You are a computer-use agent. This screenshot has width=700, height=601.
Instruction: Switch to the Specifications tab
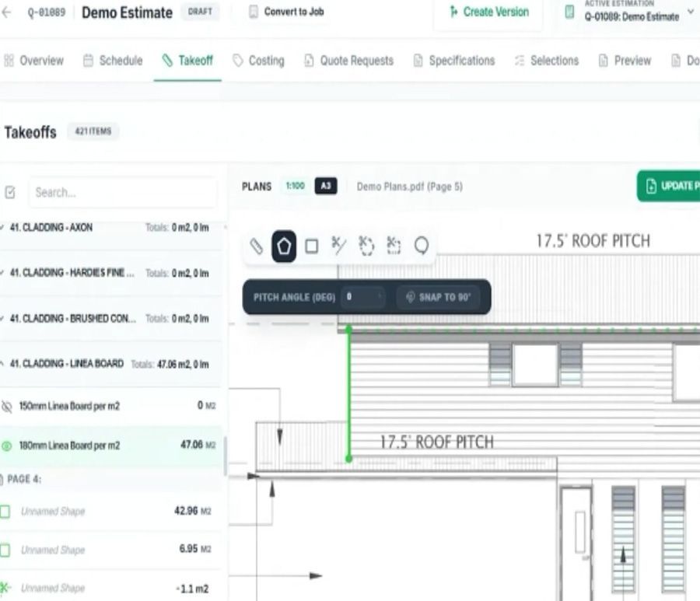(x=454, y=61)
